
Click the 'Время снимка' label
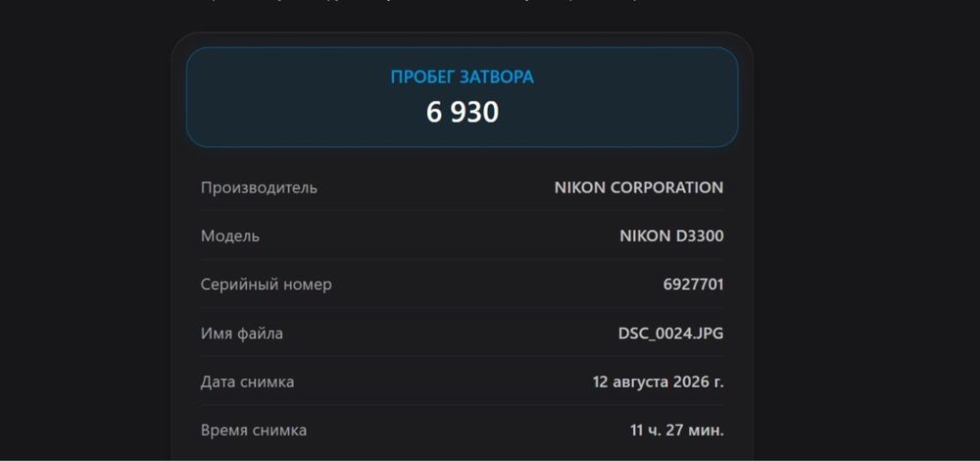click(x=254, y=431)
